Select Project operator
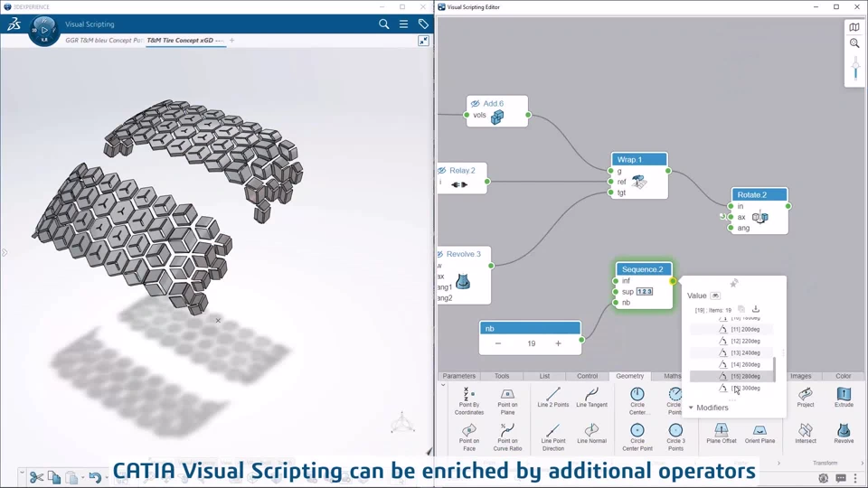The height and width of the screenshot is (488, 868). pos(806,398)
